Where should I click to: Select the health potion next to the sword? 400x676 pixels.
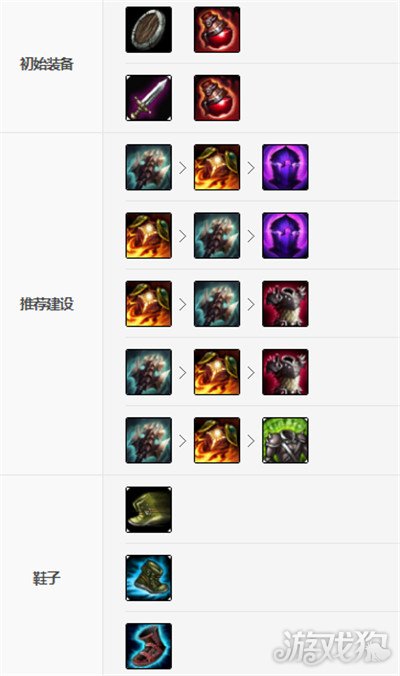(217, 98)
